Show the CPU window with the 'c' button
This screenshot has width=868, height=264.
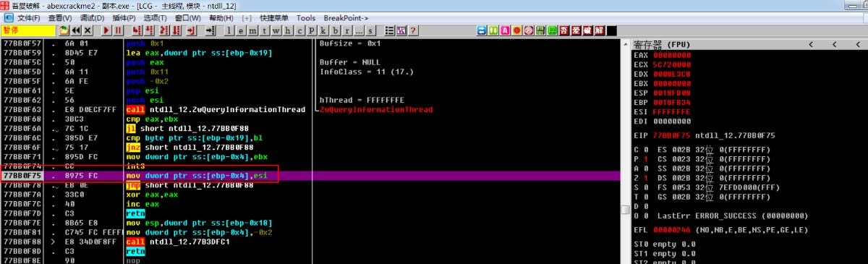click(x=299, y=30)
